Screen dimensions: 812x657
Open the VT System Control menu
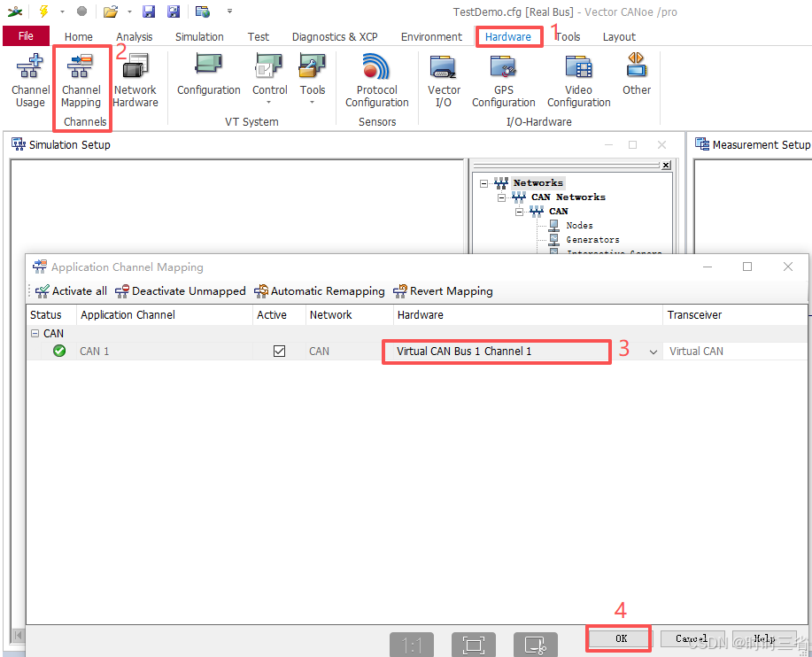269,79
